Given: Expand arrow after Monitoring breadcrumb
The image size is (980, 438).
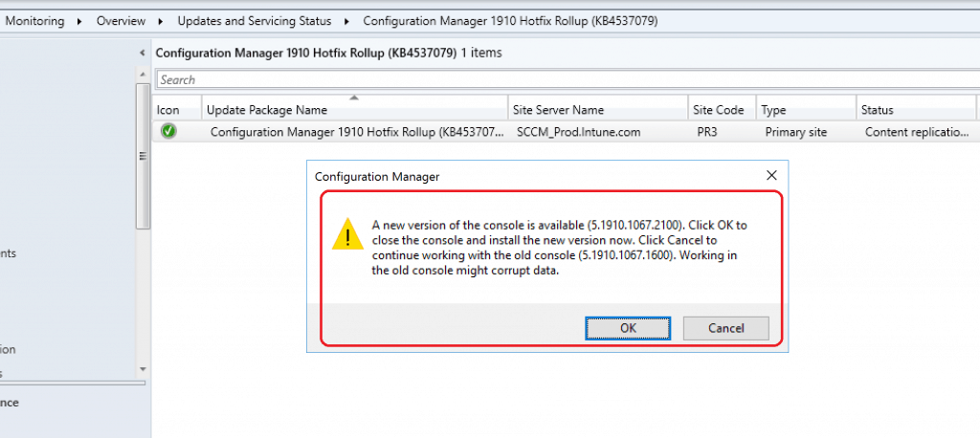Looking at the screenshot, I should coord(80,21).
